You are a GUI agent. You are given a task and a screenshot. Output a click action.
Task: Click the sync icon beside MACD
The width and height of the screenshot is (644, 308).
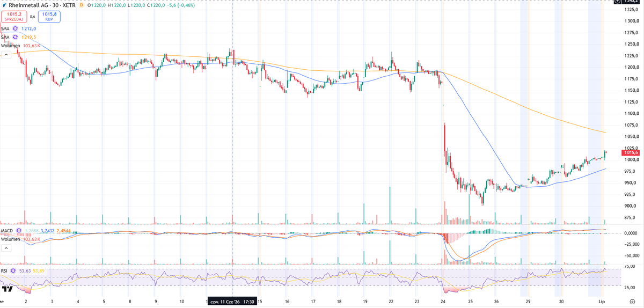[x=19, y=231]
